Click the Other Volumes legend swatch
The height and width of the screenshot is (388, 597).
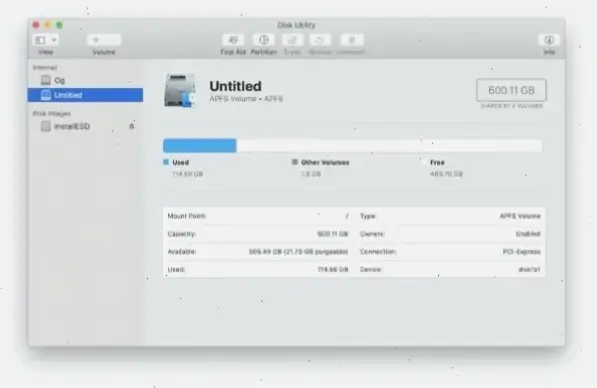click(x=294, y=162)
